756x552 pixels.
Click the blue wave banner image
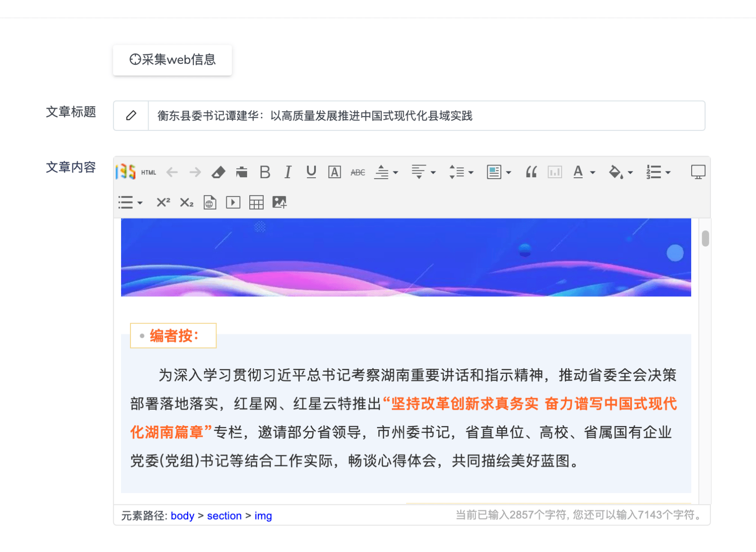(x=406, y=257)
